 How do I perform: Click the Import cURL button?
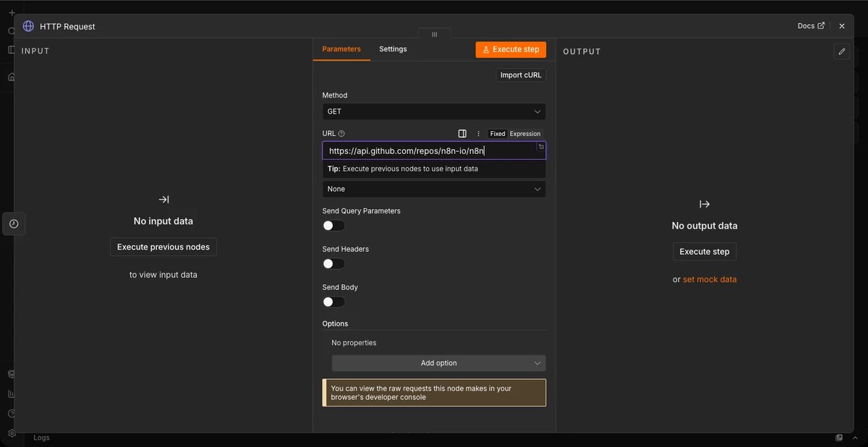pos(521,75)
